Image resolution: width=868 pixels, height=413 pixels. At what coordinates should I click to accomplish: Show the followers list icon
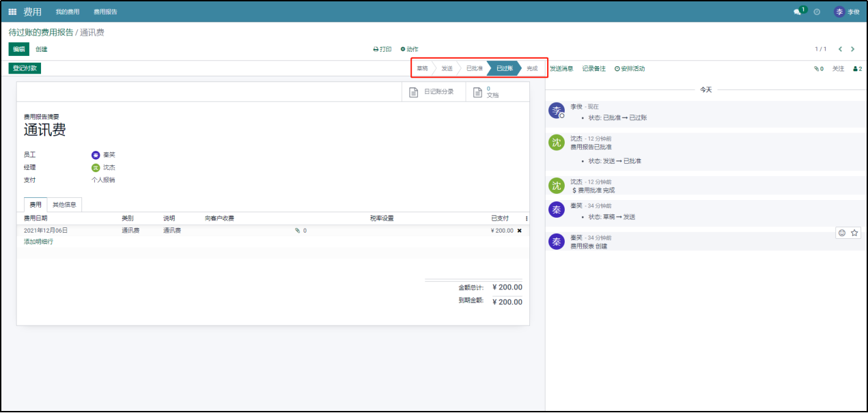[x=857, y=69]
